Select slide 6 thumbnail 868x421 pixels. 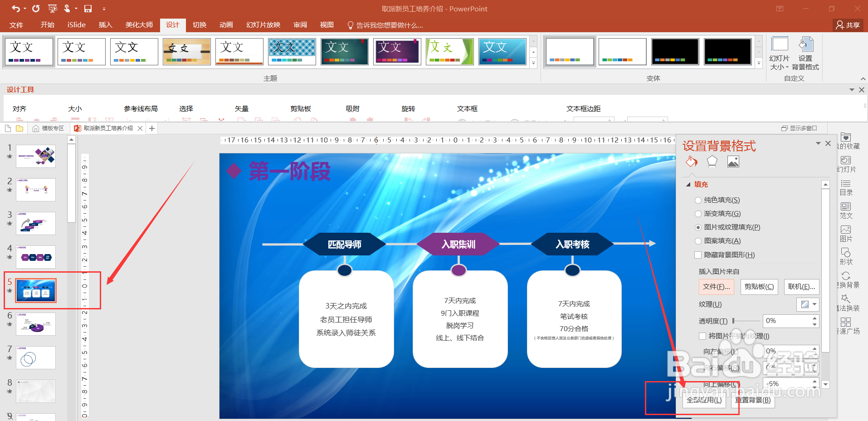point(36,324)
